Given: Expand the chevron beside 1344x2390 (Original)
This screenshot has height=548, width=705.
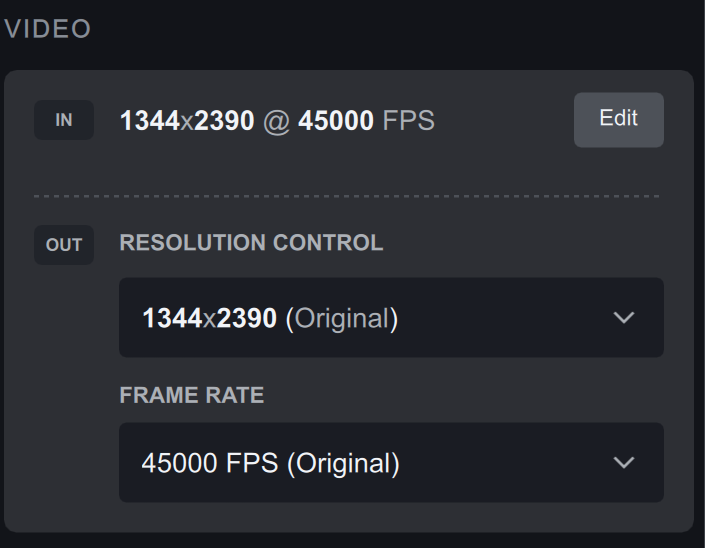Looking at the screenshot, I should tap(624, 318).
